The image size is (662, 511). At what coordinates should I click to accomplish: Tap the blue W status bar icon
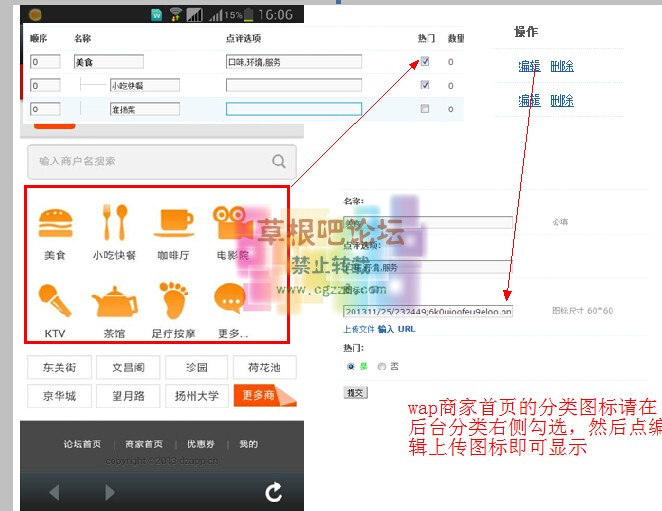click(157, 15)
